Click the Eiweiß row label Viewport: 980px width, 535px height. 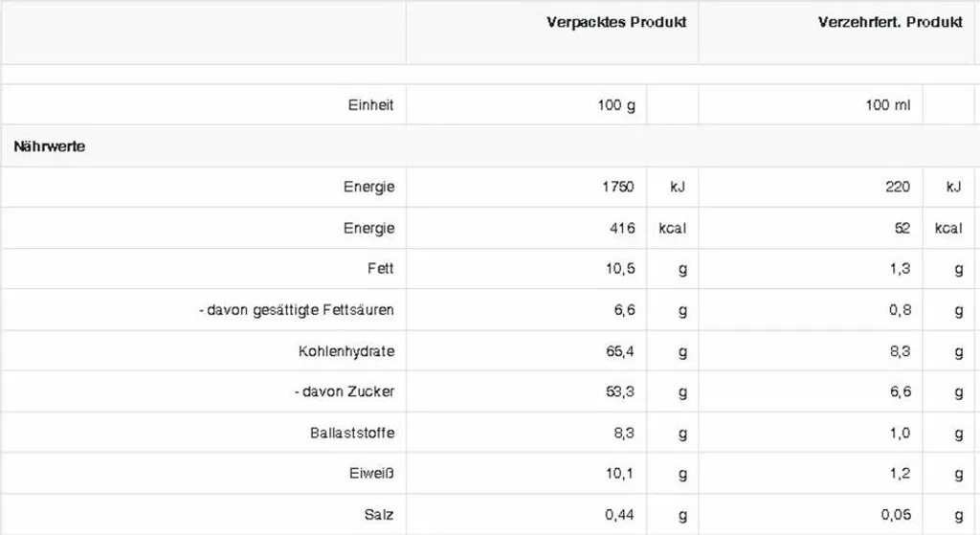click(x=371, y=474)
